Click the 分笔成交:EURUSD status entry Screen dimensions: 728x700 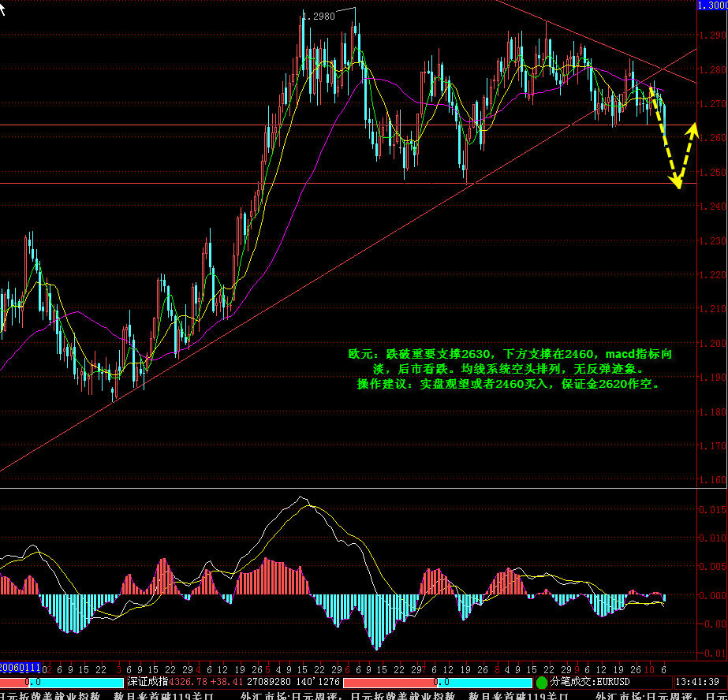[590, 682]
